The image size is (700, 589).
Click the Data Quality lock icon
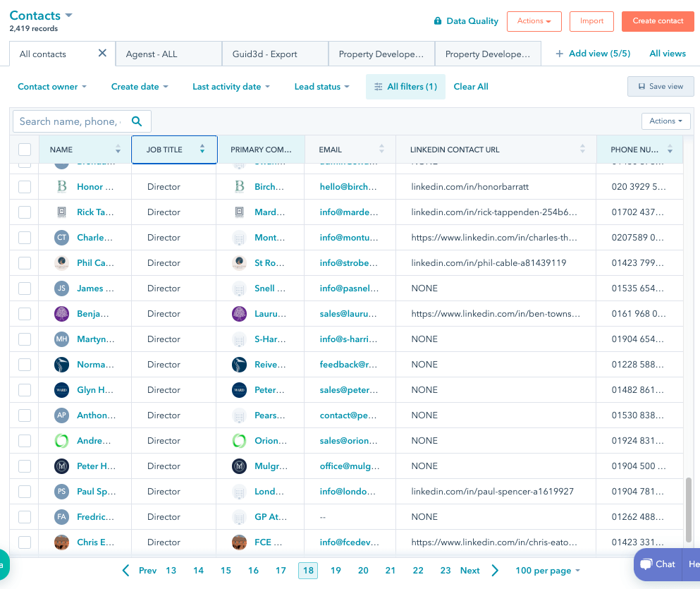pyautogui.click(x=438, y=21)
